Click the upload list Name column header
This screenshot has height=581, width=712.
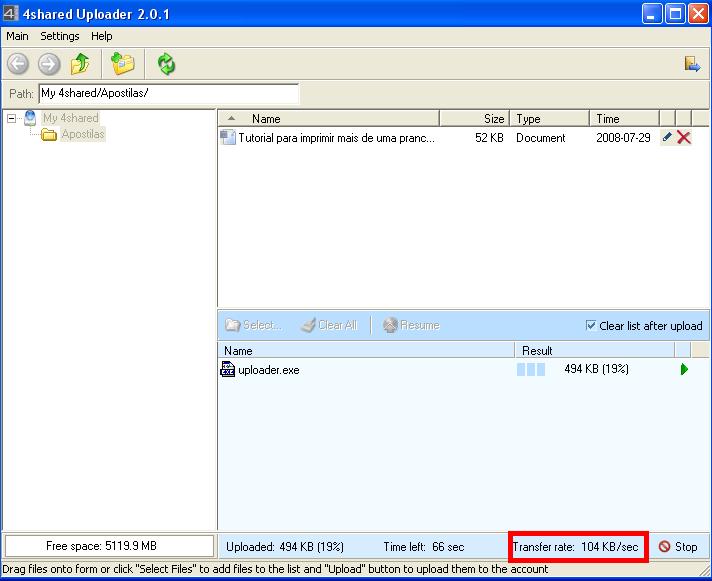366,350
